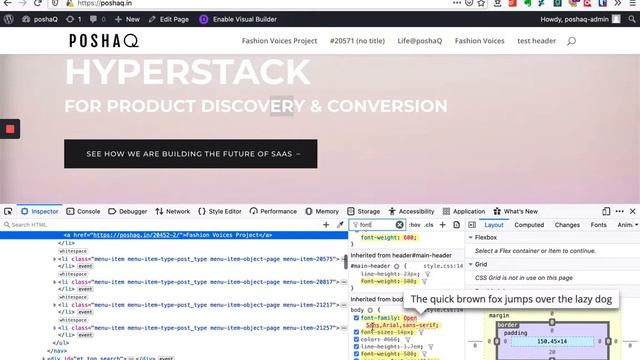Open the Howdy, poshaq-admin account menu
The height and width of the screenshot is (360, 640).
pyautogui.click(x=580, y=19)
